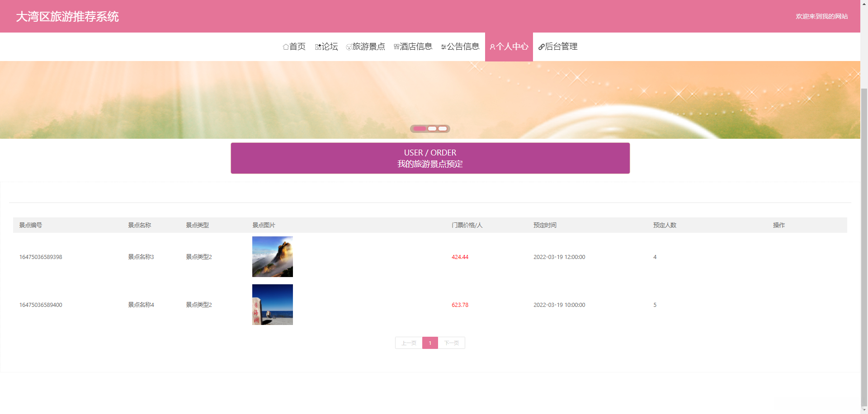The width and height of the screenshot is (868, 414).
Task: Click the 门票价格/人 column header
Action: 467,225
